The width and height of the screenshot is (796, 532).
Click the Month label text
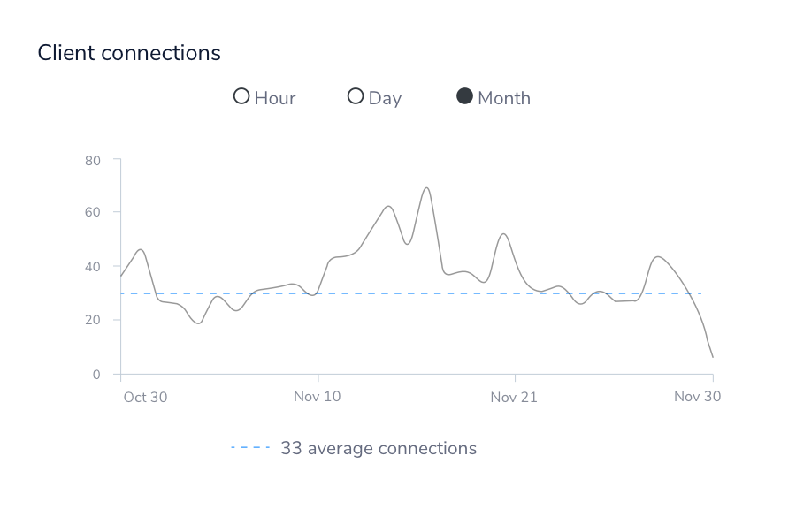[504, 98]
